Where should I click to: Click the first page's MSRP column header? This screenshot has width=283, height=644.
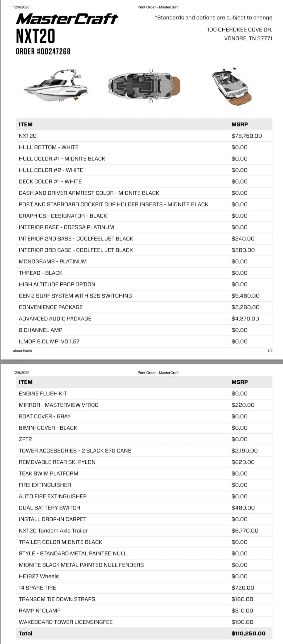click(239, 125)
